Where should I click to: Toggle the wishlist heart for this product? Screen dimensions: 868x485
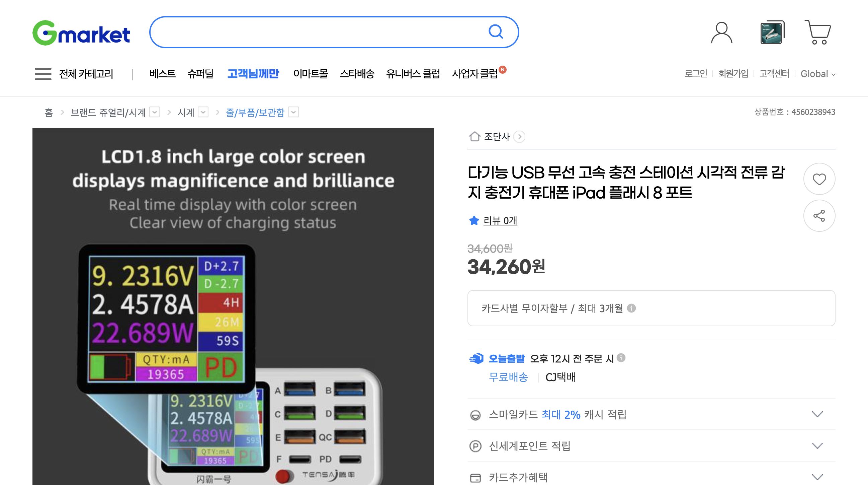[x=819, y=179]
